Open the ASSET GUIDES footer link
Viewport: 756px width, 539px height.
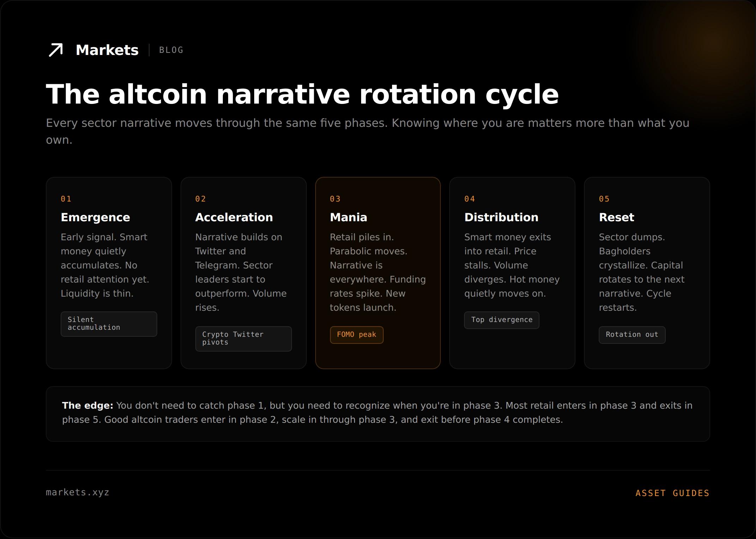[672, 493]
